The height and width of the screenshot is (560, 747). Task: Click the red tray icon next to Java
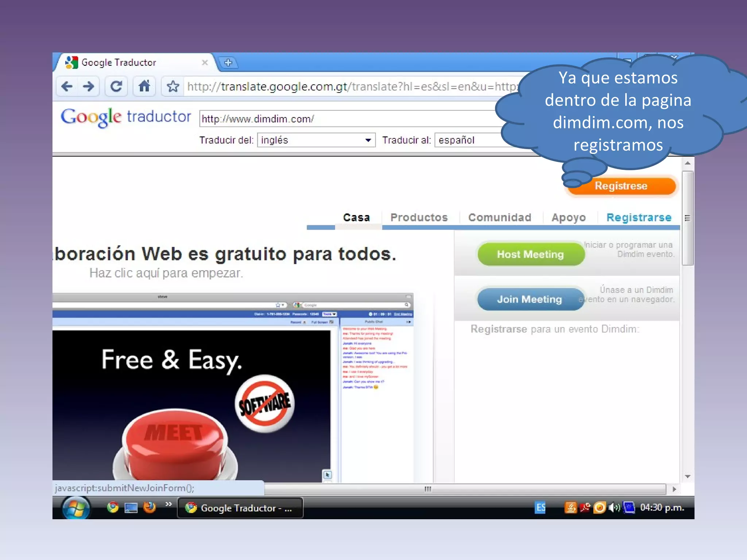[x=585, y=507]
